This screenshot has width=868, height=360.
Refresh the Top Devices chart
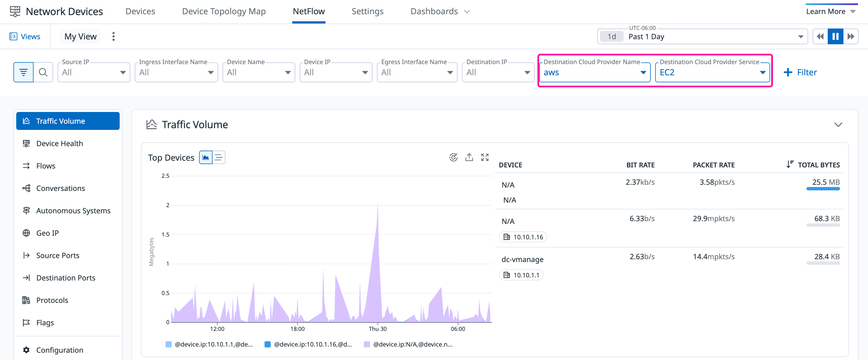point(454,157)
